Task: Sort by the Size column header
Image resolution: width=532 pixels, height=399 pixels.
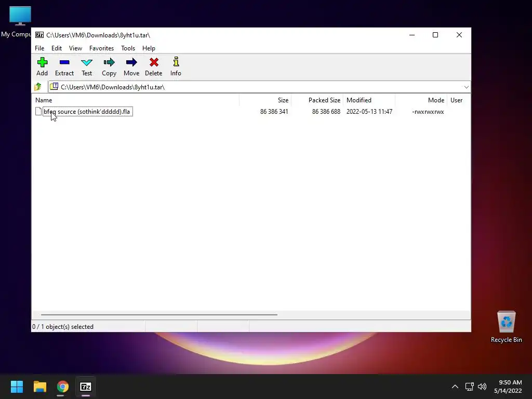Action: (265, 100)
